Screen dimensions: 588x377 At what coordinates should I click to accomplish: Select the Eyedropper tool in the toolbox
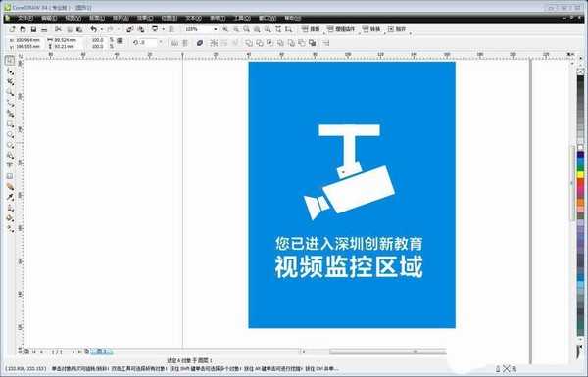[10, 197]
